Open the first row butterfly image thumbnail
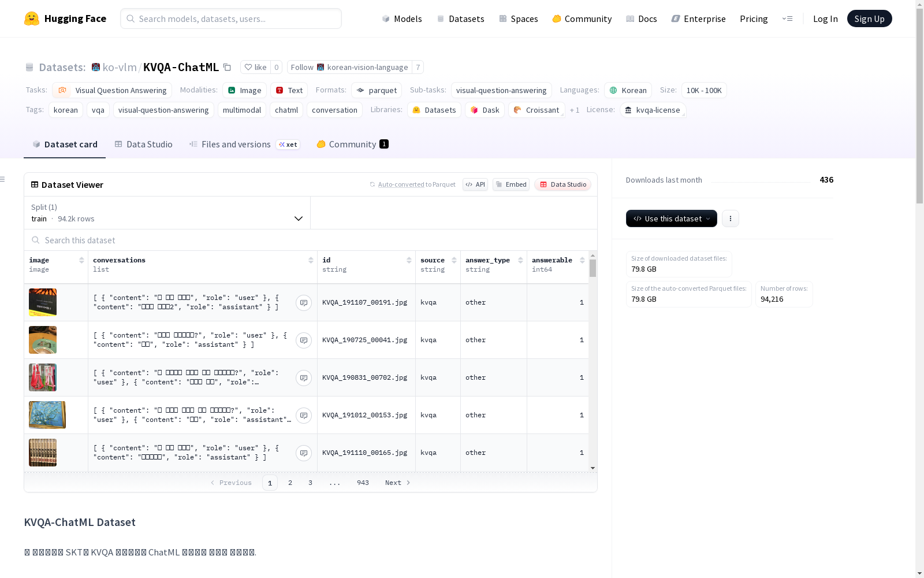 point(43,302)
